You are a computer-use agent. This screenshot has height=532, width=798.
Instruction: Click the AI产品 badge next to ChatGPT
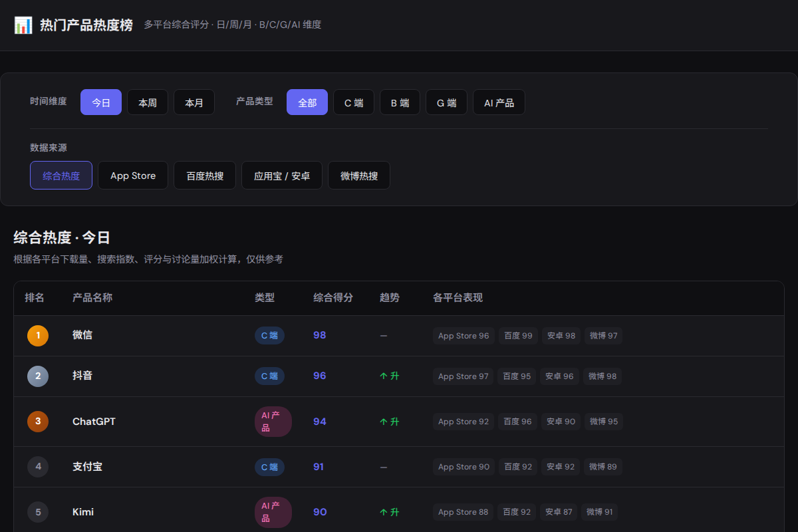pos(273,421)
